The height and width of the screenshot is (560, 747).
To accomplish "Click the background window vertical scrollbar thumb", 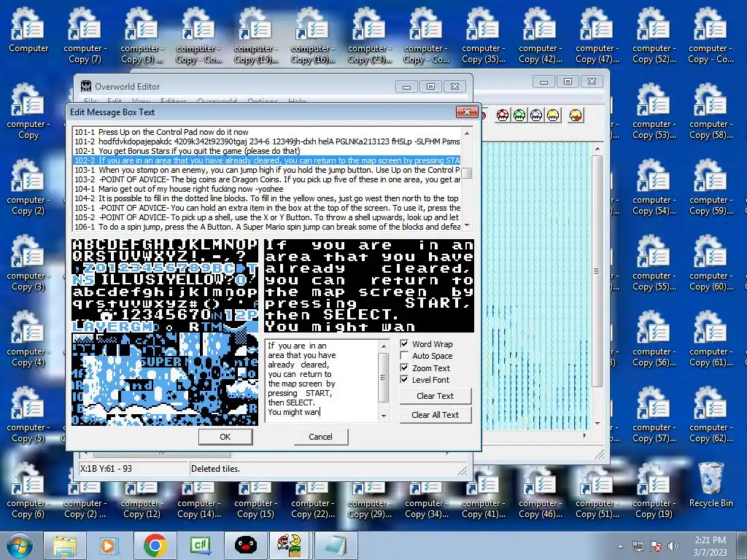I will click(597, 271).
